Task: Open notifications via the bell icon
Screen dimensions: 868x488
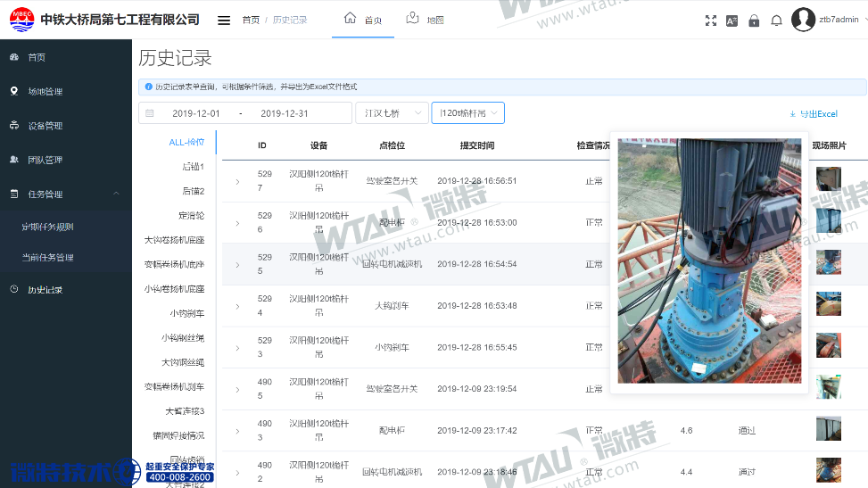Action: pyautogui.click(x=776, y=21)
